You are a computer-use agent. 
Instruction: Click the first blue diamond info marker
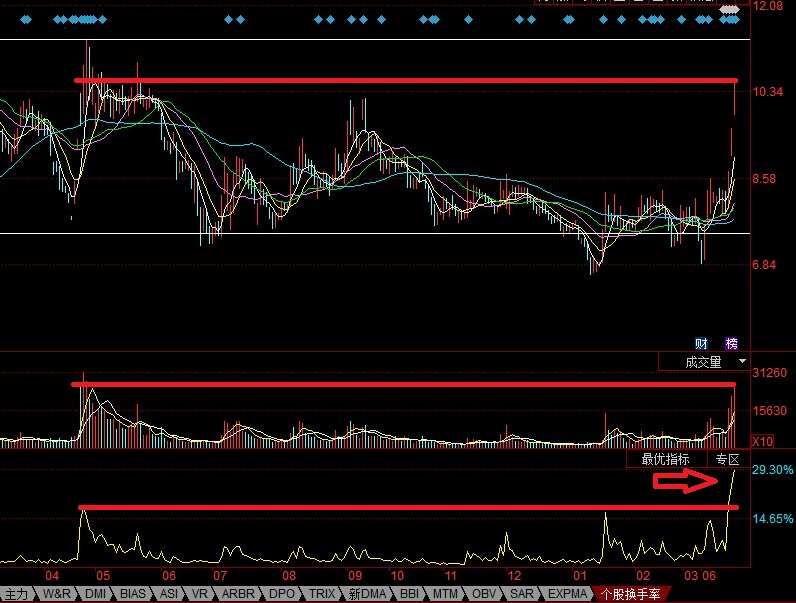point(26,20)
